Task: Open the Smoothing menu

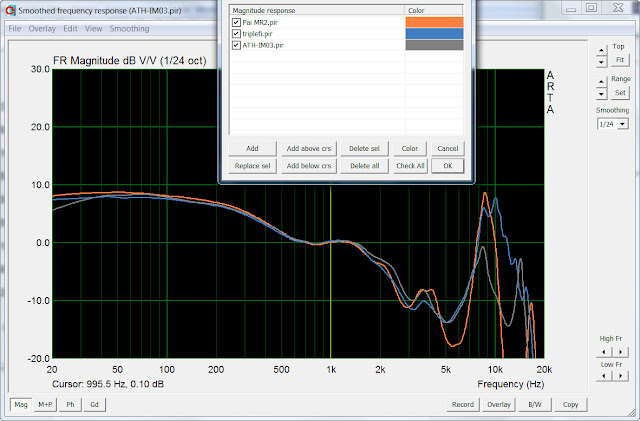Action: coord(129,29)
